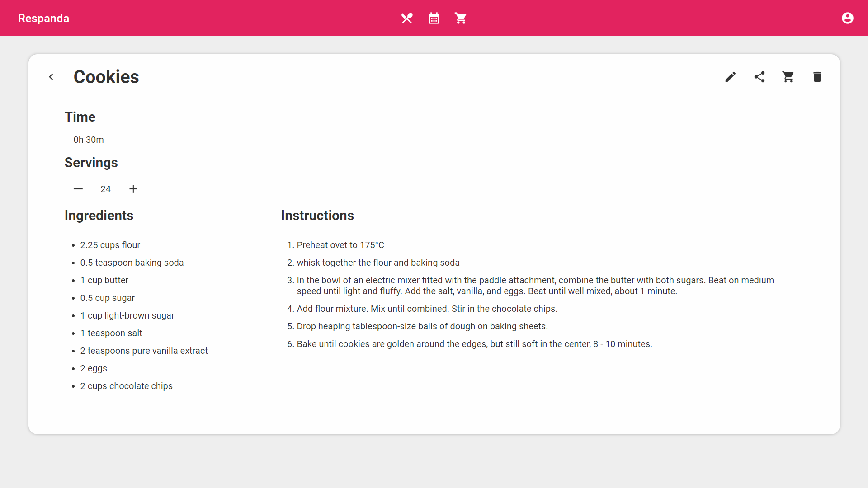Click the Ingredients heading

click(99, 216)
